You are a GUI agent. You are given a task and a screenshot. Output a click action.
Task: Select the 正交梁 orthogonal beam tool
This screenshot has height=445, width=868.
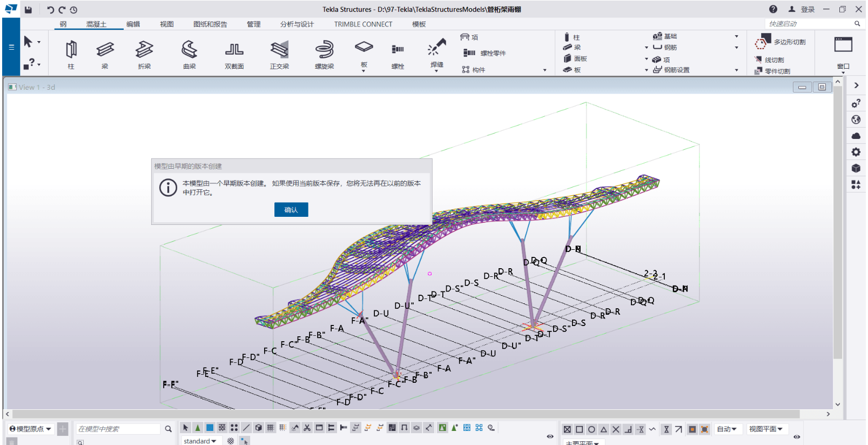(x=279, y=54)
